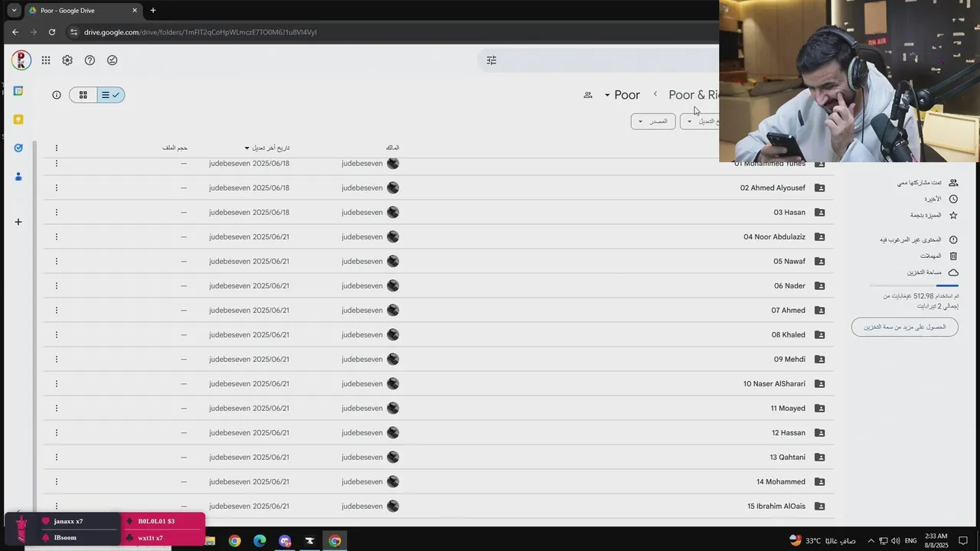980x551 pixels.
Task: Open Discord from taskbar
Action: [x=285, y=541]
